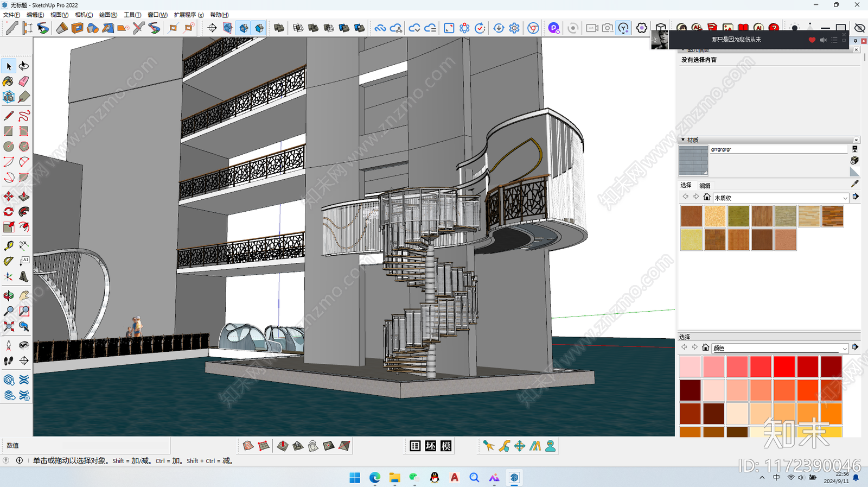
Task: Pick the first brown wood swatch
Action: pyautogui.click(x=691, y=216)
